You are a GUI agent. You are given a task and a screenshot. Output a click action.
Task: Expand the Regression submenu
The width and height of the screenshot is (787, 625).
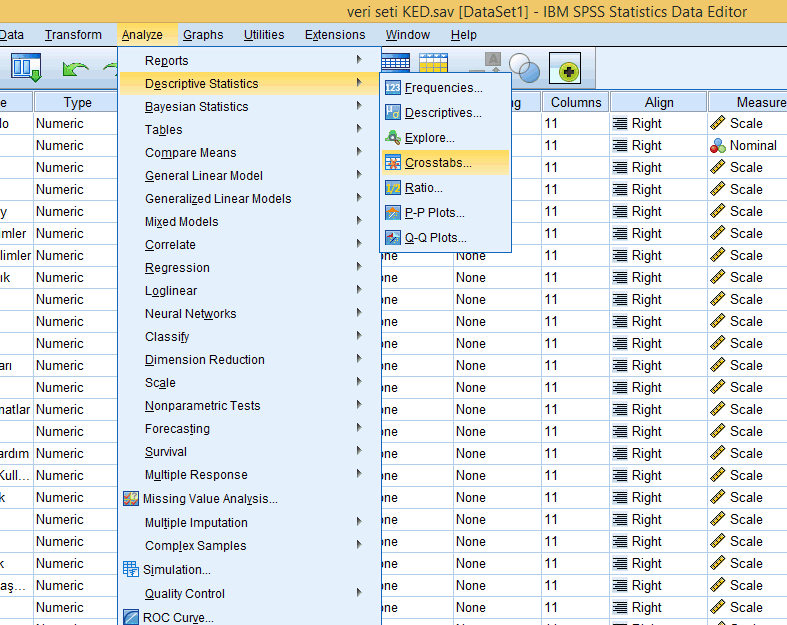(x=177, y=268)
